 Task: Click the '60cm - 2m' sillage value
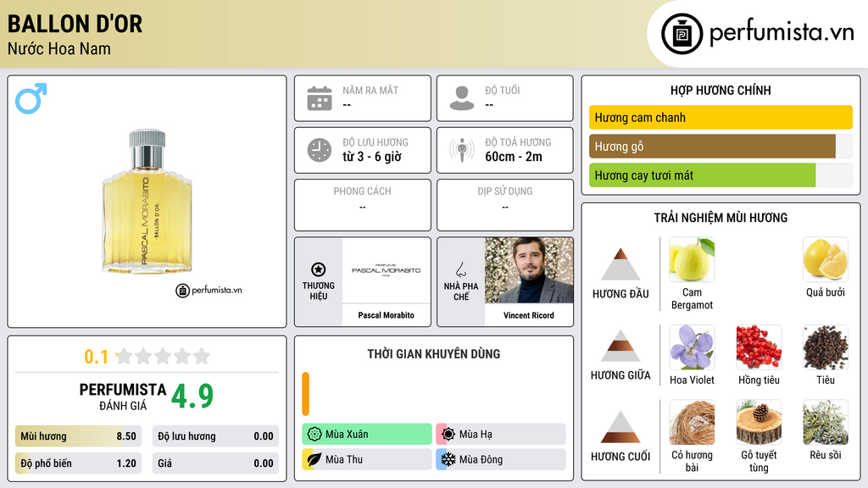514,157
